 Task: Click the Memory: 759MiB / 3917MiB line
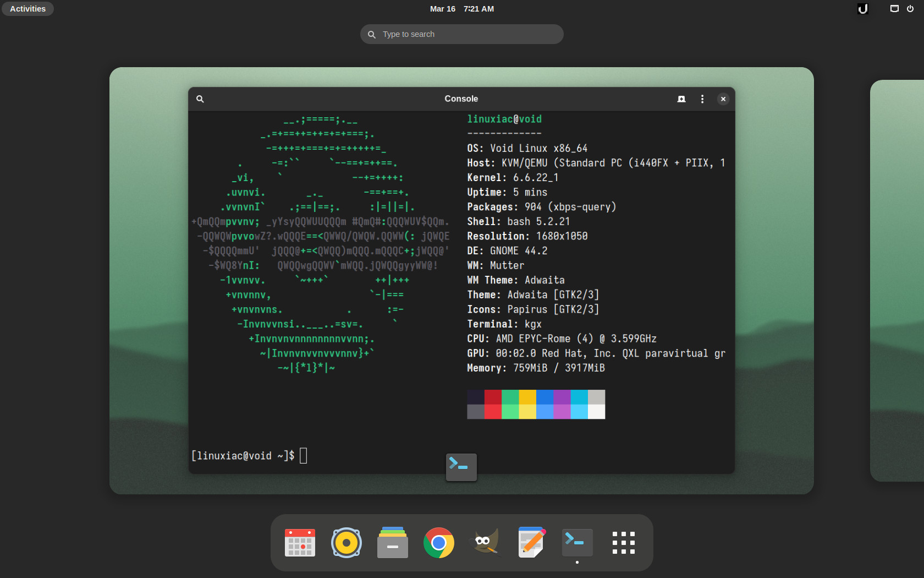pyautogui.click(x=536, y=368)
